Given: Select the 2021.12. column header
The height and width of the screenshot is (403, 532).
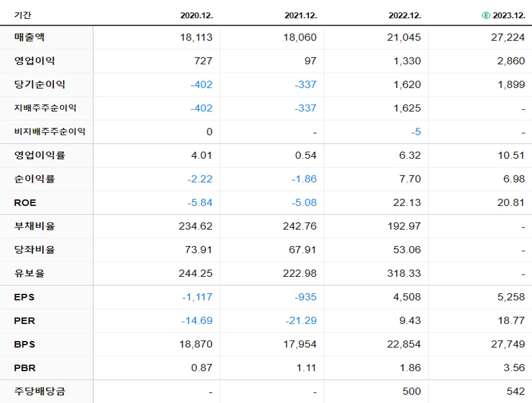Looking at the screenshot, I should pos(300,15).
